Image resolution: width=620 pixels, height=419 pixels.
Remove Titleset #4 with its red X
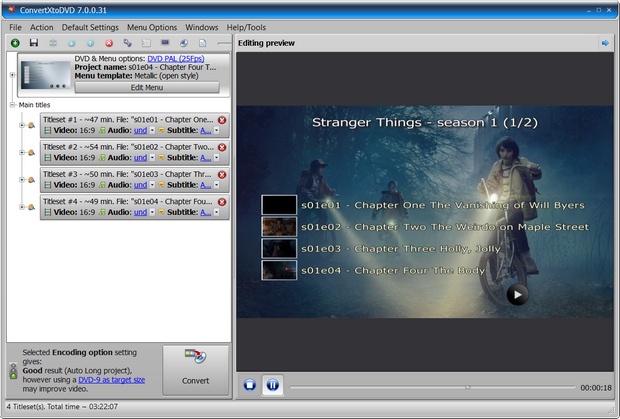(222, 202)
